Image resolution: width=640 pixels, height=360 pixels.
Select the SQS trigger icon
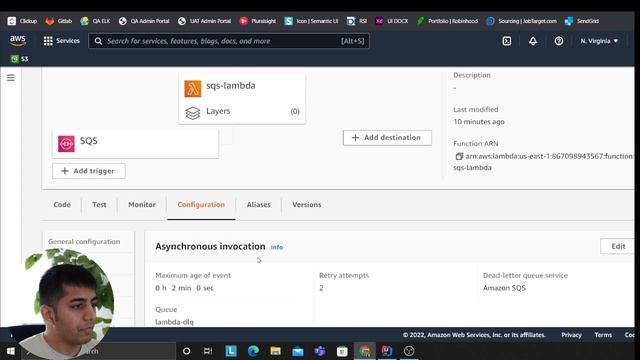(x=66, y=144)
